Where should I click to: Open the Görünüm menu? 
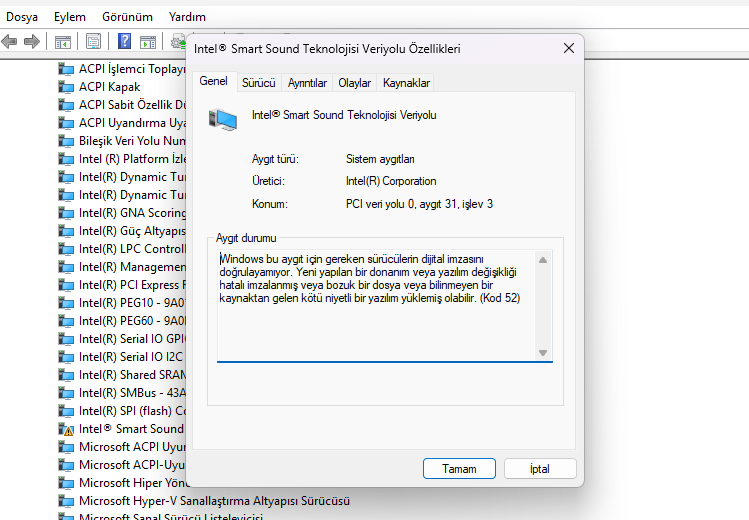tap(127, 17)
